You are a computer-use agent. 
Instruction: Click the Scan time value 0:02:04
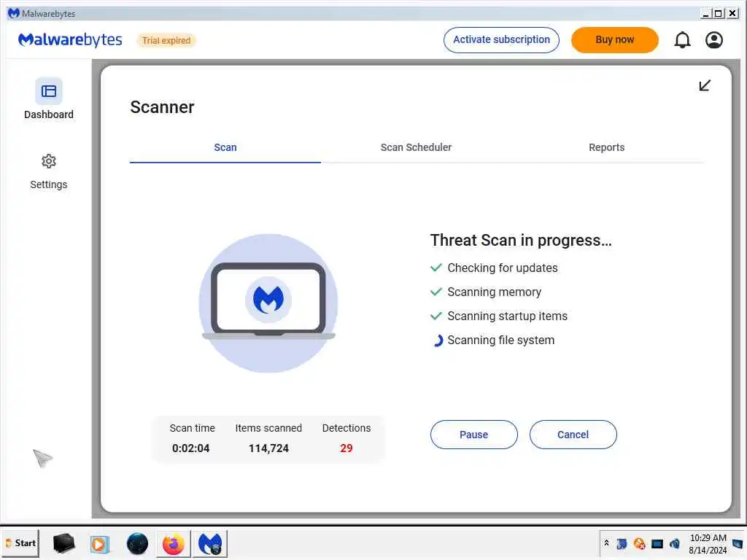(190, 448)
